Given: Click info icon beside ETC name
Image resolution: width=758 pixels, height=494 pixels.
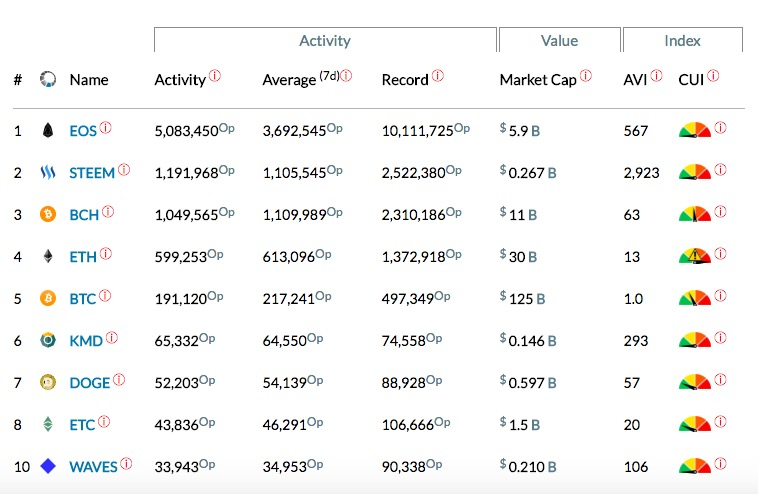Looking at the screenshot, I should click(x=104, y=422).
